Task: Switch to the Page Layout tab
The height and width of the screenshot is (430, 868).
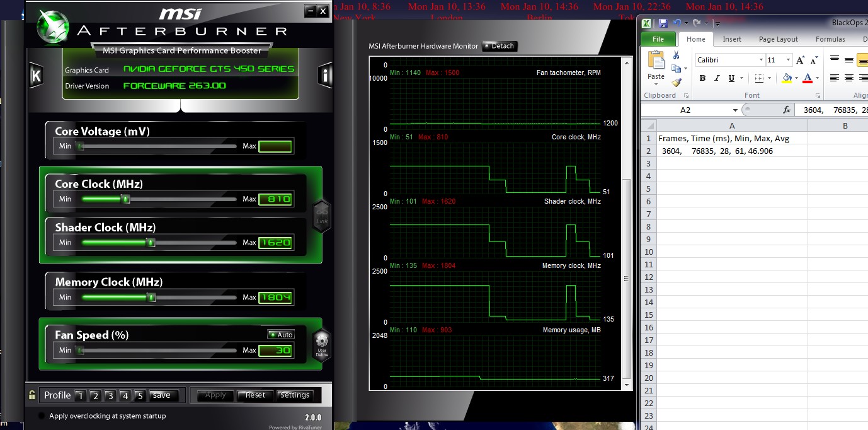Action: [x=779, y=39]
